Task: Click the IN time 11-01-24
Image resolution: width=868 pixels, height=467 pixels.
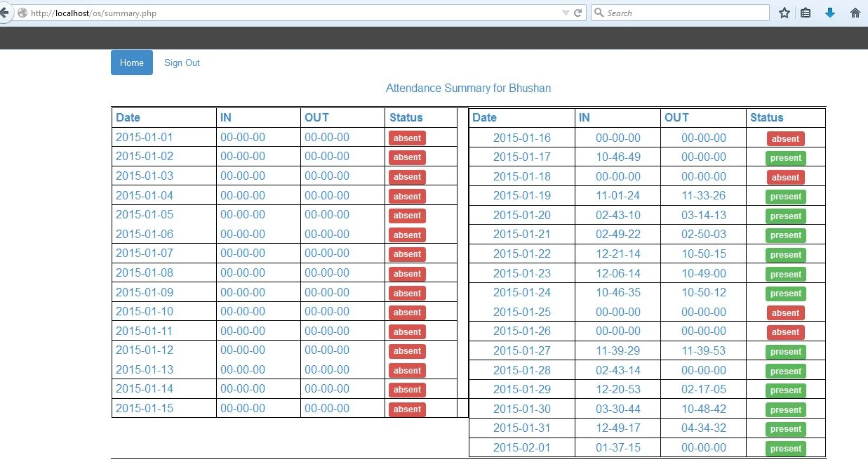Action: [x=618, y=196]
